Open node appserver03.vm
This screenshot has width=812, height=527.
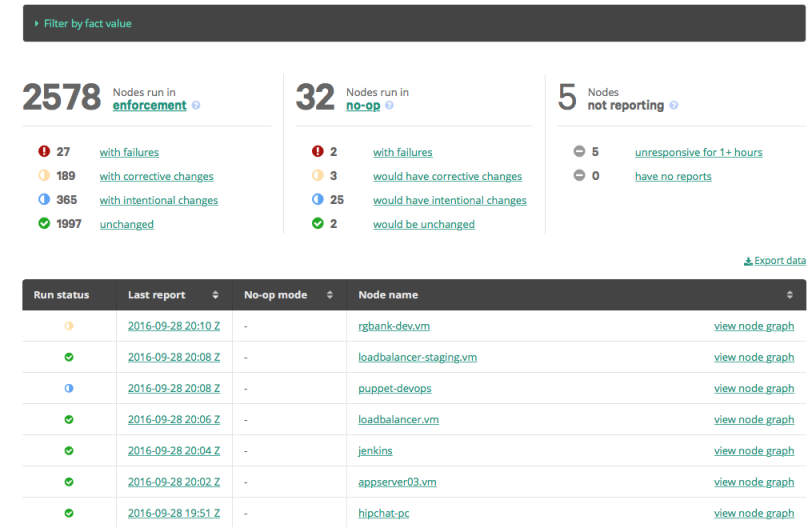tap(397, 482)
